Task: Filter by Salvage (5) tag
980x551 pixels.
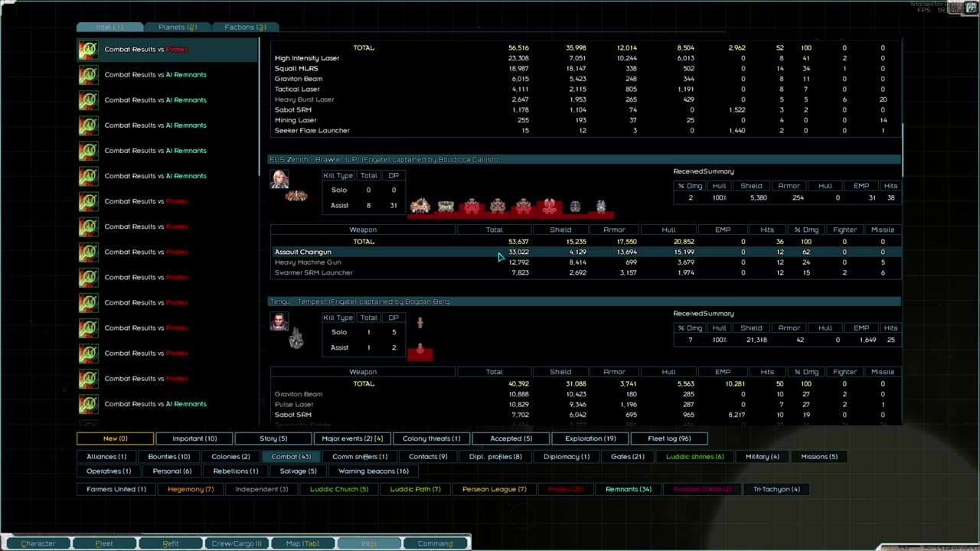Action: coord(298,471)
